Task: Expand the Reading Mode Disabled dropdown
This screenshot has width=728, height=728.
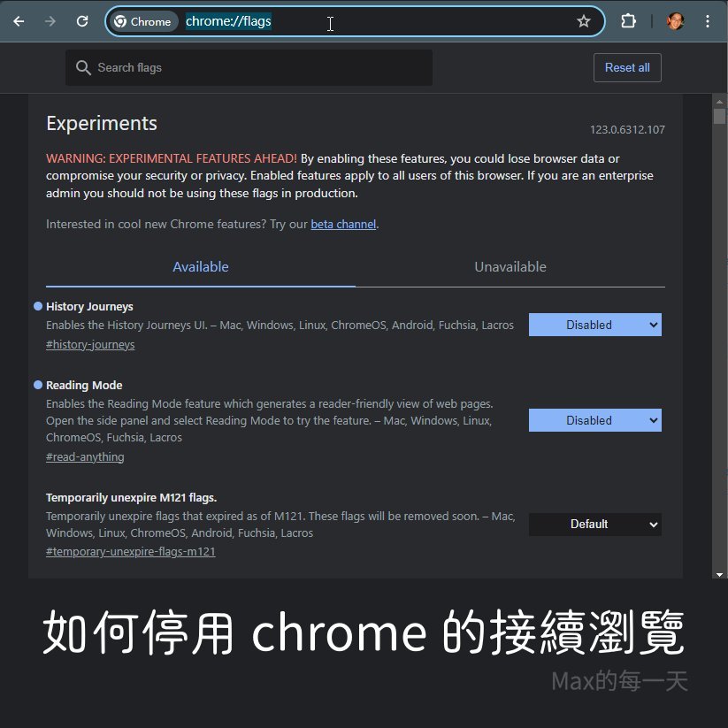Action: tap(594, 420)
